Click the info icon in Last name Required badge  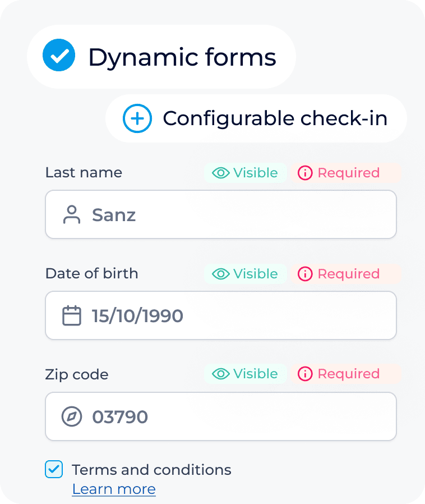click(305, 173)
